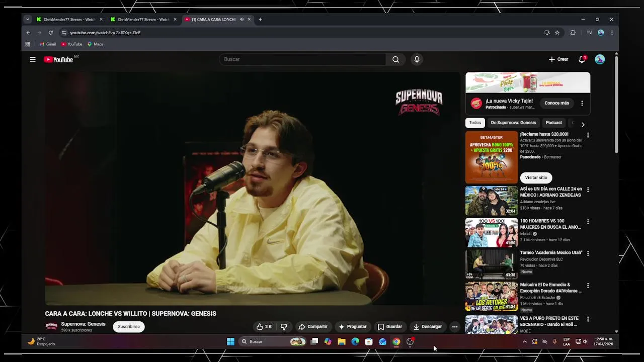The width and height of the screenshot is (644, 362).
Task: Go to YouTube home via logo
Action: [x=58, y=59]
